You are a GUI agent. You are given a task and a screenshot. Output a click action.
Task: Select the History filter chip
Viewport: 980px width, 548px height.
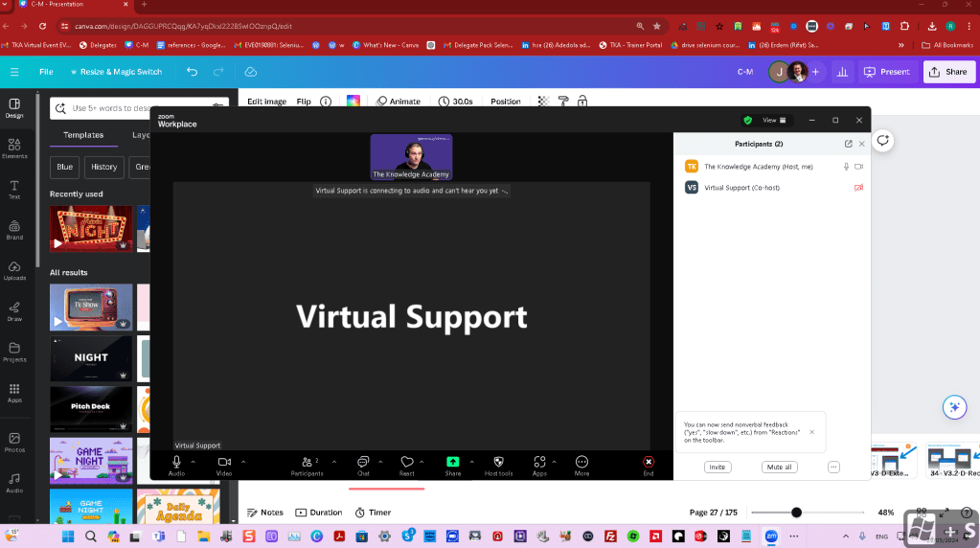point(103,167)
